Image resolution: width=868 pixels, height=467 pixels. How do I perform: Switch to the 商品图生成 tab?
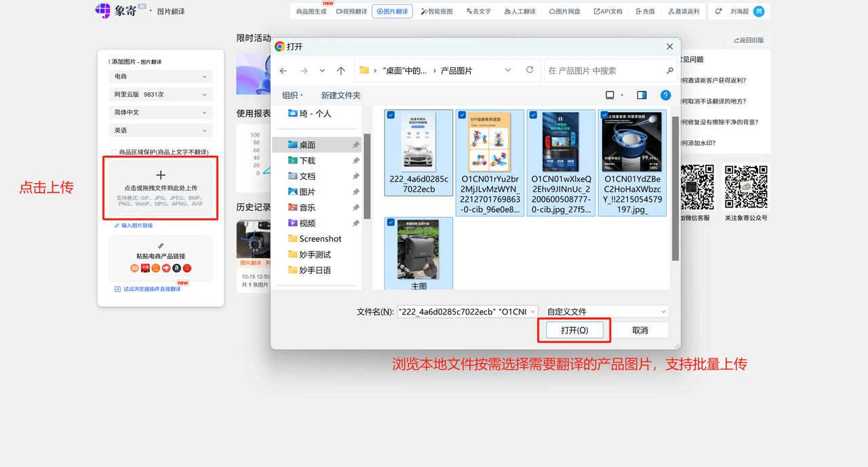pos(311,11)
